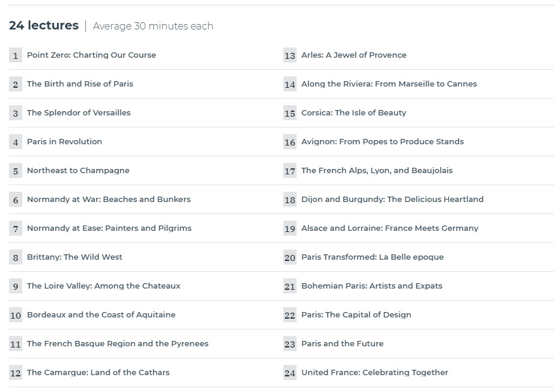
Task: Open 'The French Basque Region and the Pyrenees'
Action: 118,344
